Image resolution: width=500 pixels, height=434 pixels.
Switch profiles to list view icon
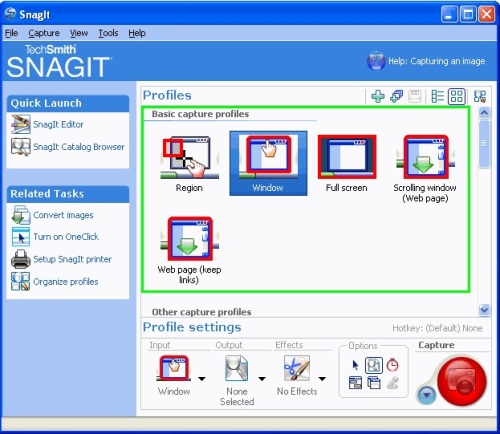pos(437,97)
